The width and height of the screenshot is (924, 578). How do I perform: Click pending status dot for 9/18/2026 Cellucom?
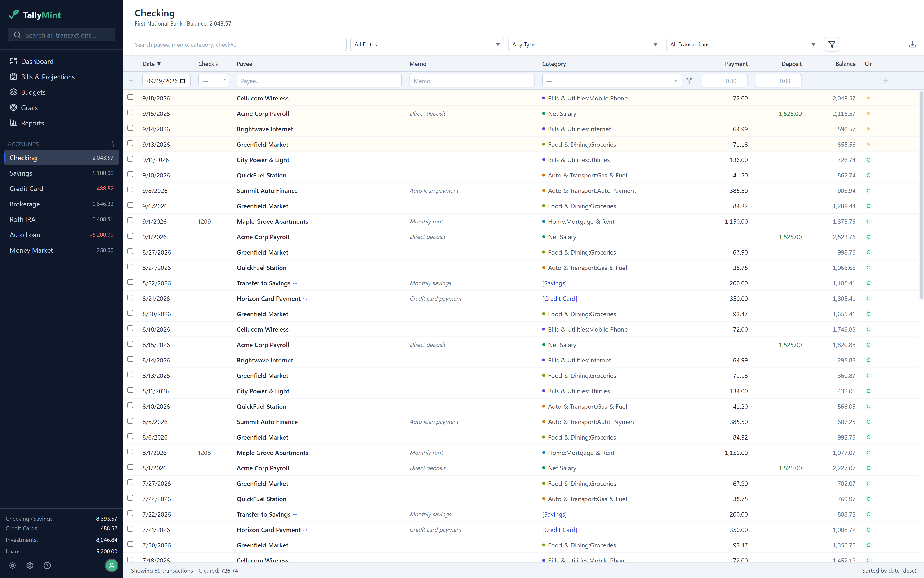pyautogui.click(x=868, y=98)
